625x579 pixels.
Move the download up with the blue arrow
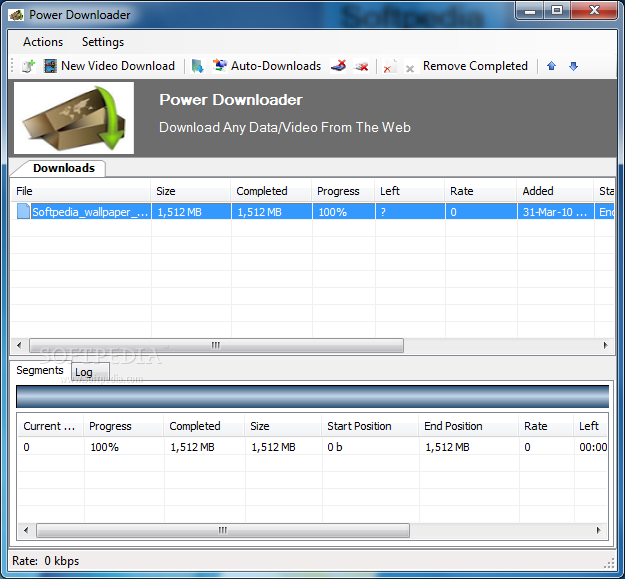click(x=551, y=66)
